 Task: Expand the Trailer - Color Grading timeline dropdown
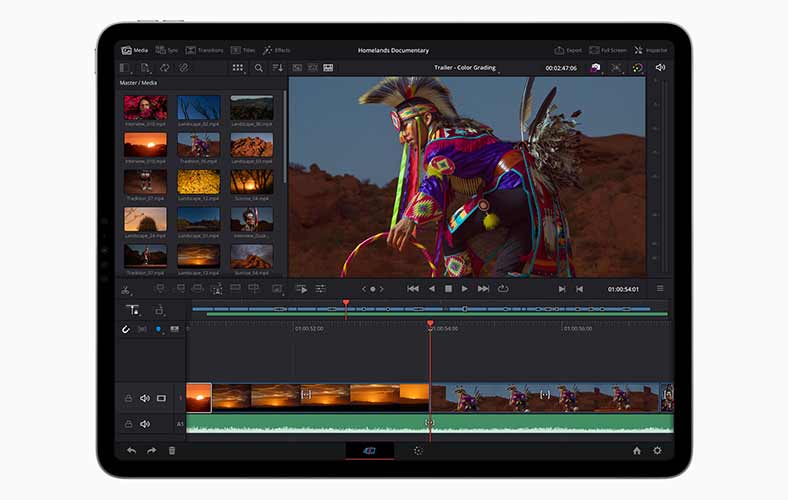[x=465, y=68]
